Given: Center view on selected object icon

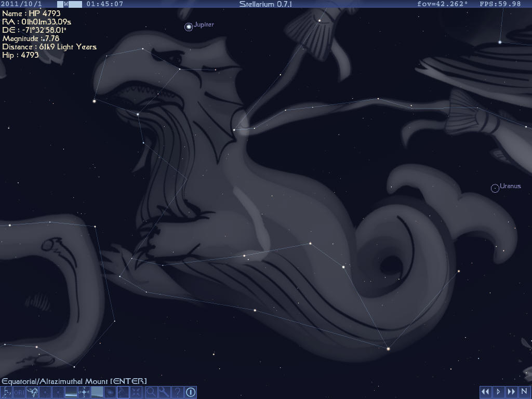Looking at the screenshot, I should click(136, 392).
